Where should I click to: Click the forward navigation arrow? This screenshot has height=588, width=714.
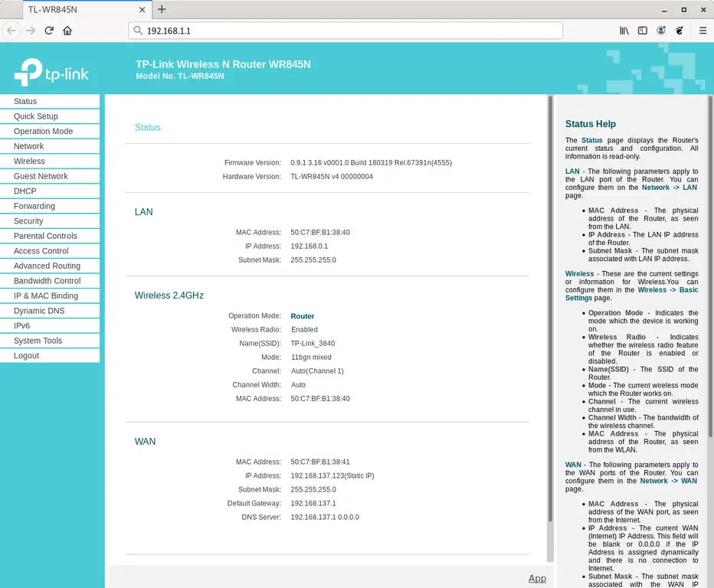(x=31, y=31)
